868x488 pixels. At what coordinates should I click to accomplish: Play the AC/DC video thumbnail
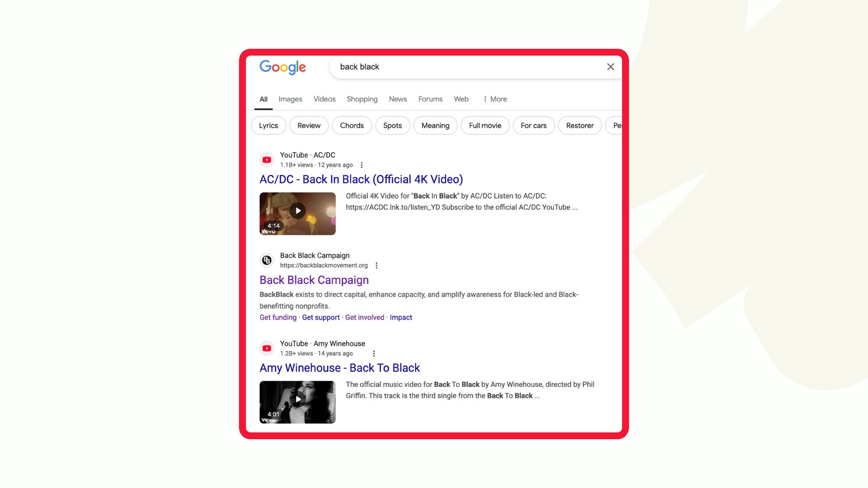[x=297, y=214]
